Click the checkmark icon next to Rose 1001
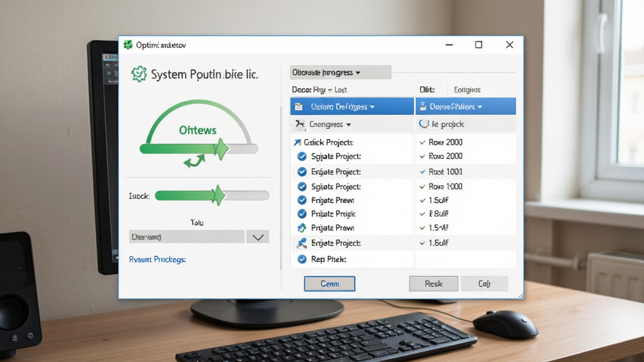 pyautogui.click(x=422, y=172)
